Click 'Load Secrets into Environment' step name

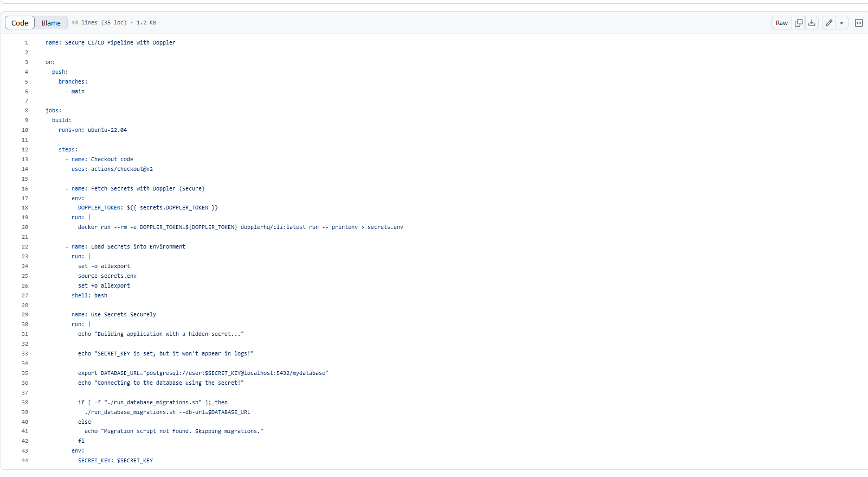(138, 247)
